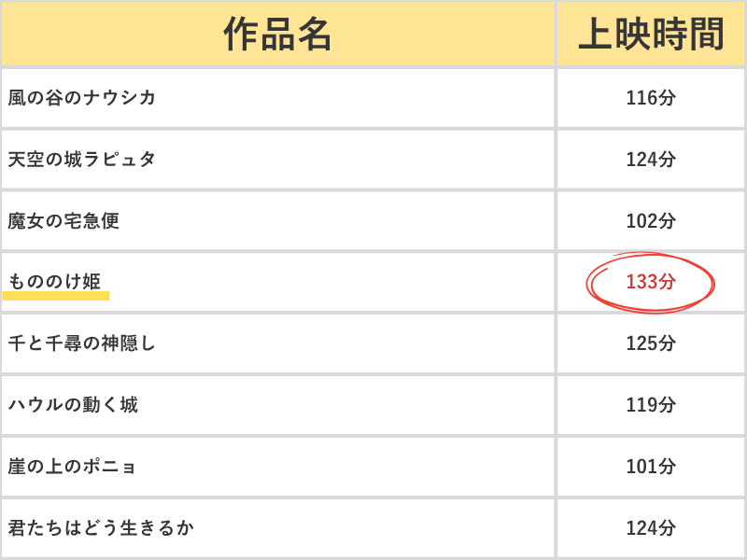Click the 124分 cell for 君たちはどう生きるか
Image resolution: width=747 pixels, height=560 pixels.
click(x=651, y=527)
